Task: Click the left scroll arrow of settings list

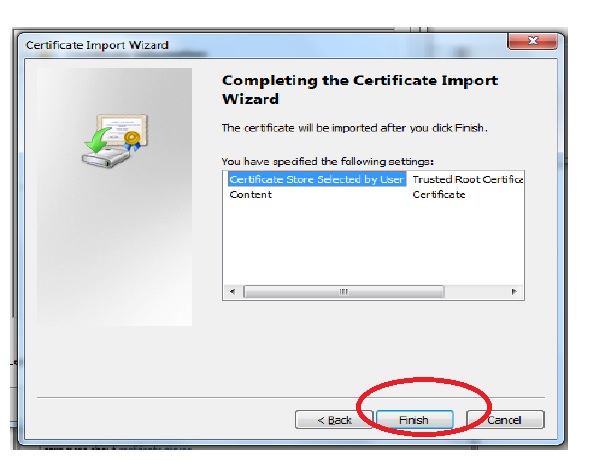Action: point(233,292)
